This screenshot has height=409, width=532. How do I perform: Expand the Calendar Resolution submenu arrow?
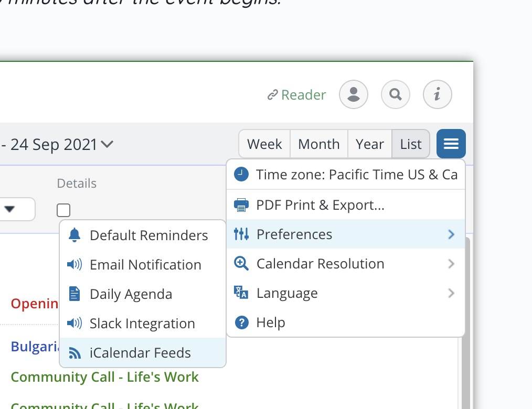(x=451, y=264)
